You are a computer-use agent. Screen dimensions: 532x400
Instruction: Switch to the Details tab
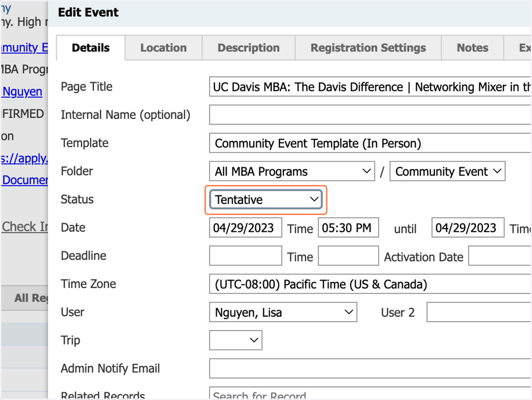pyautogui.click(x=91, y=48)
